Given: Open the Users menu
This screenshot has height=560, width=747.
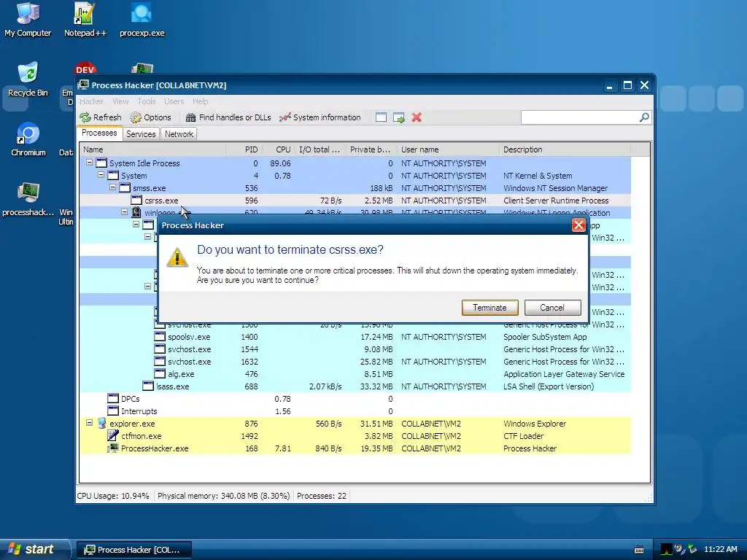Looking at the screenshot, I should (x=174, y=101).
